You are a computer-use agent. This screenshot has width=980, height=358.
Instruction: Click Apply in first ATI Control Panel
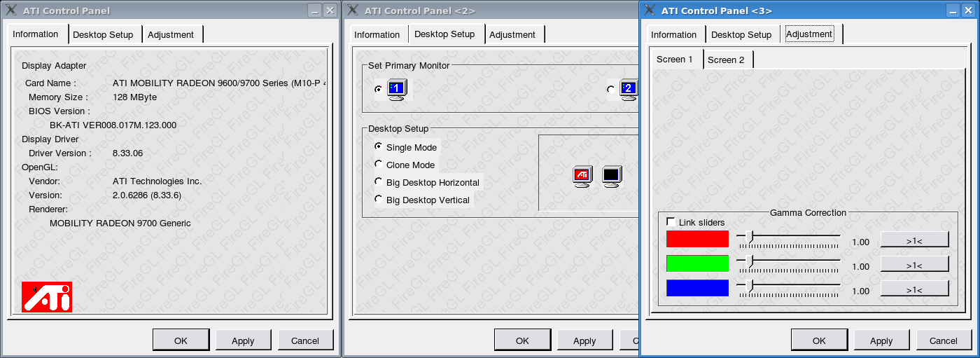click(x=243, y=340)
